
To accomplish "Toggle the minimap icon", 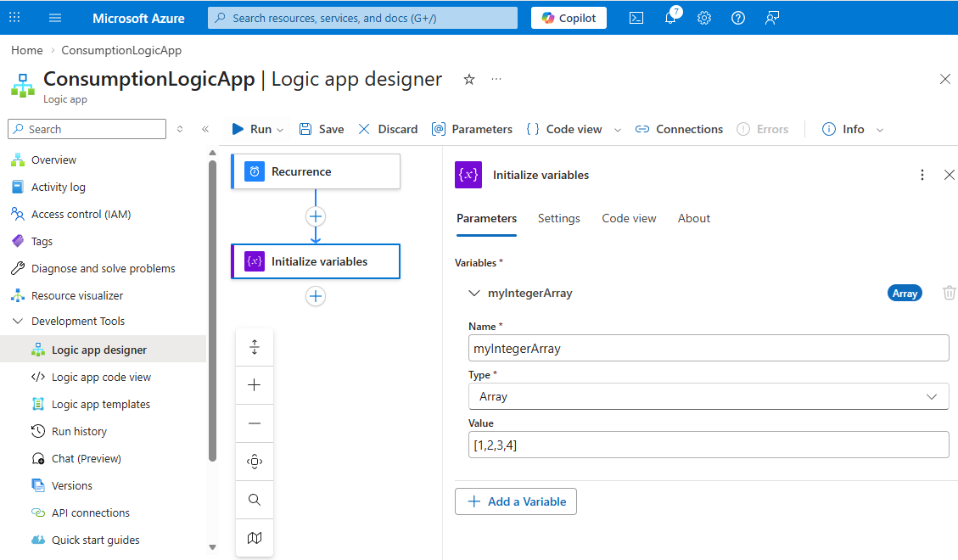I will (x=255, y=537).
